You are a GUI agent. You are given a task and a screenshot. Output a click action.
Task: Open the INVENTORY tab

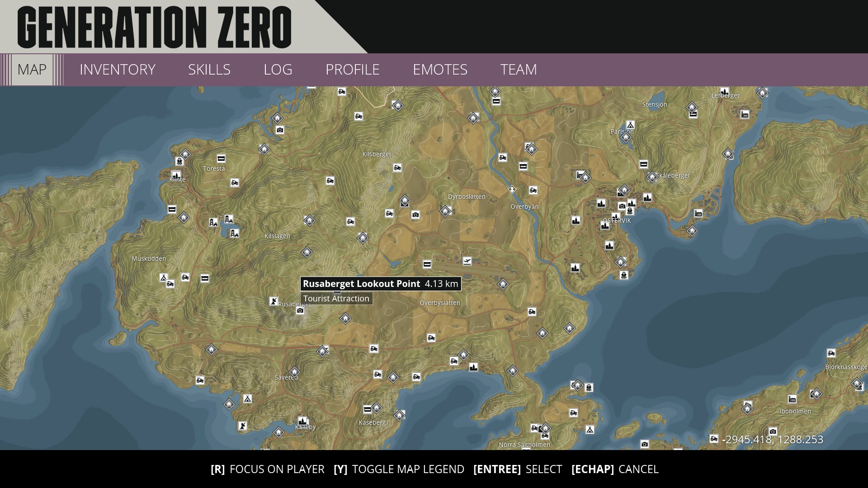tap(117, 70)
